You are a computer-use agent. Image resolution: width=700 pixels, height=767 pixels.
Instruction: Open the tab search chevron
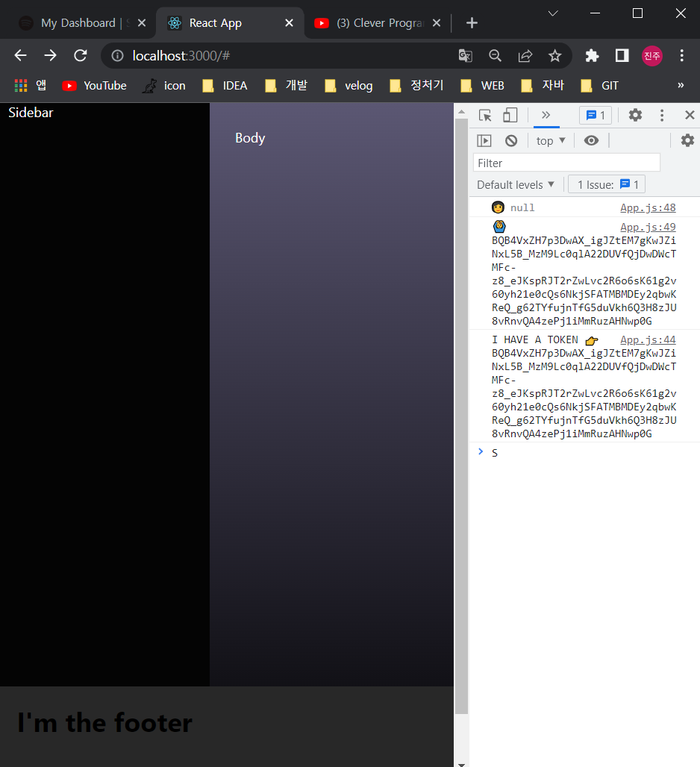coord(553,13)
